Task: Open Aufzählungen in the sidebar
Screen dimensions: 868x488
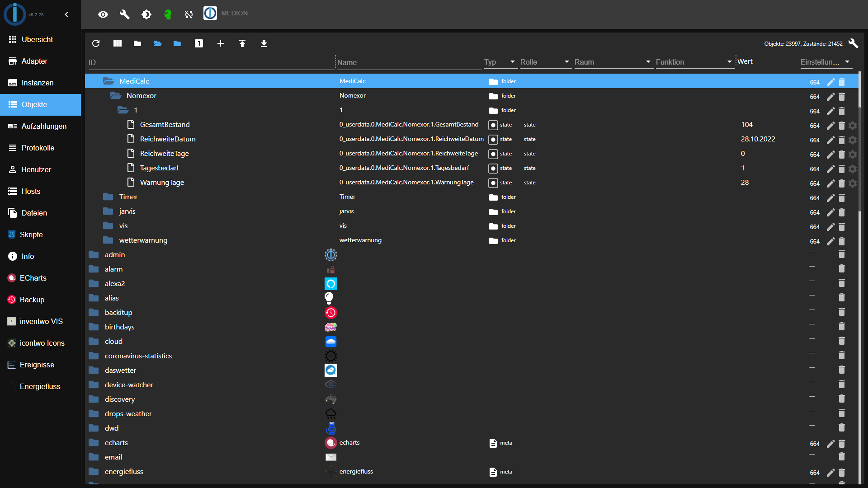Action: click(x=41, y=126)
